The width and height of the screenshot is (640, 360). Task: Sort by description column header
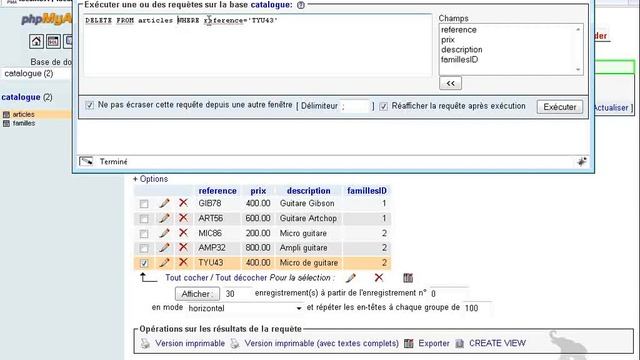click(x=309, y=191)
